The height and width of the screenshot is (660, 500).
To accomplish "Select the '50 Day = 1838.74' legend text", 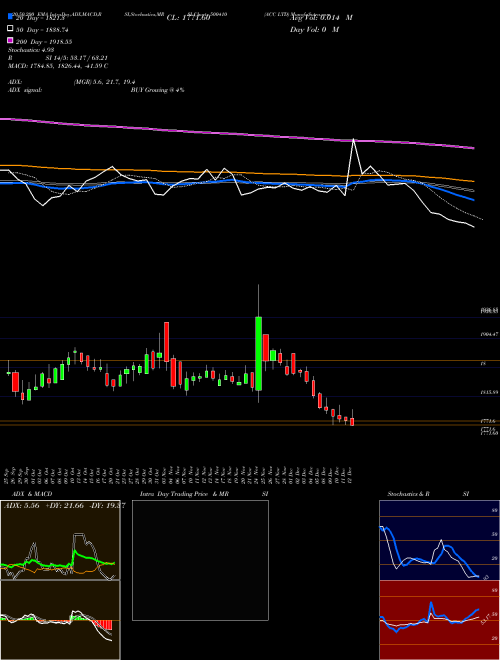I will pyautogui.click(x=42, y=30).
